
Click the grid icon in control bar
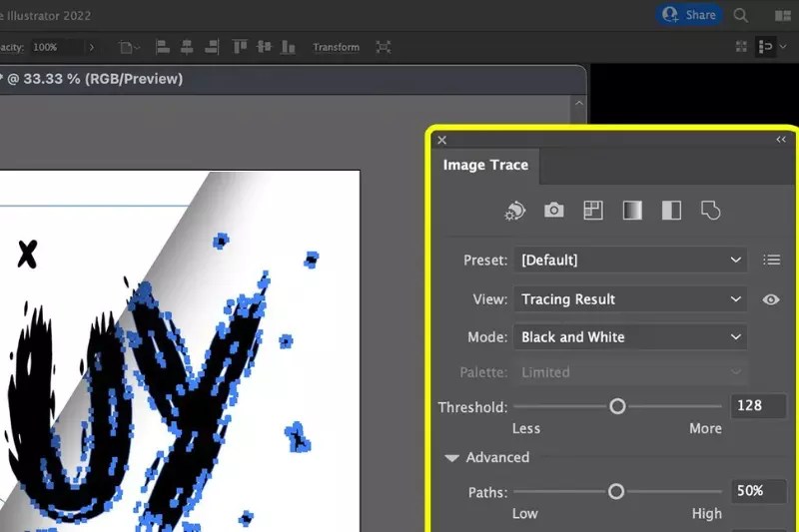tap(741, 47)
